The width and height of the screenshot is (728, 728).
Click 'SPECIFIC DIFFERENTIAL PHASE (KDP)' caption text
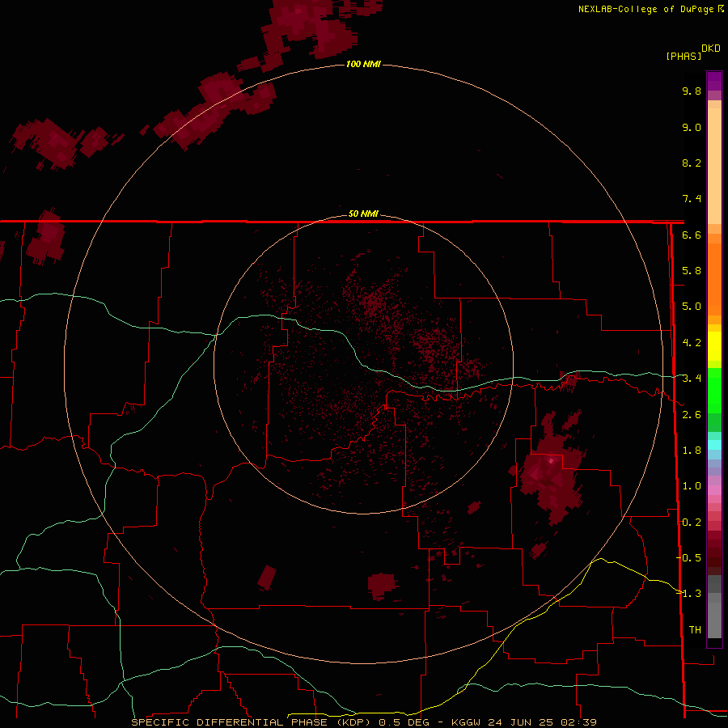click(251, 722)
